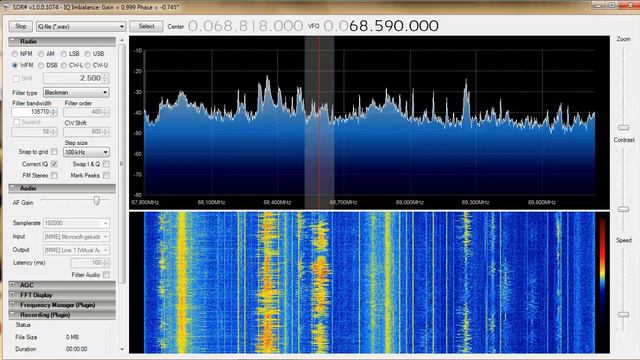This screenshot has width=640, height=360.
Task: Select the NFM mode radio button
Action: tap(15, 54)
